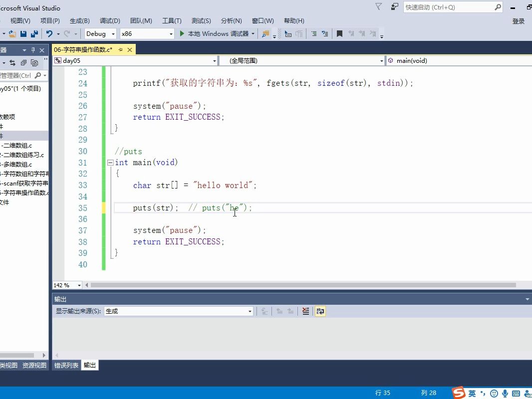This screenshot has height=399, width=532.
Task: Pin the 06-字符串操作函数.c tab
Action: (120, 50)
